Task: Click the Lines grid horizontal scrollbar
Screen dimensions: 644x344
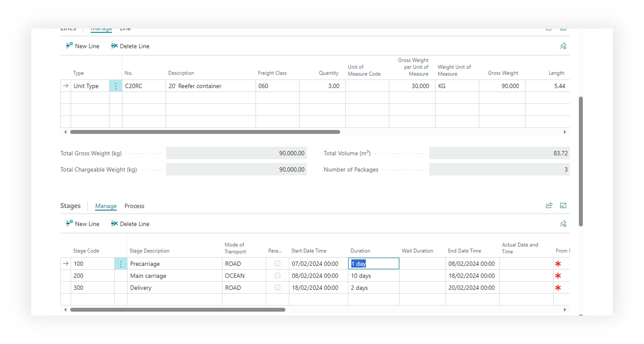Action: 205,132
